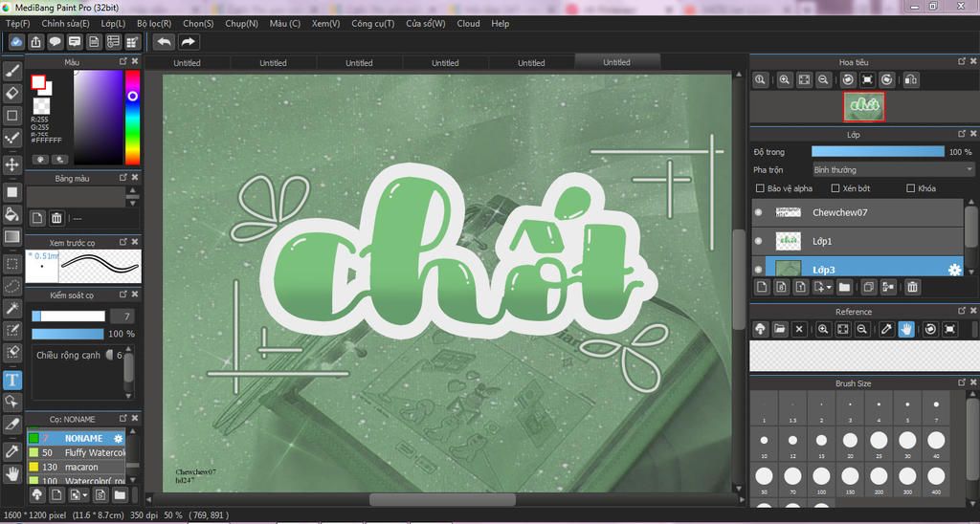
Task: Select the Select Pen tool
Action: (x=11, y=330)
